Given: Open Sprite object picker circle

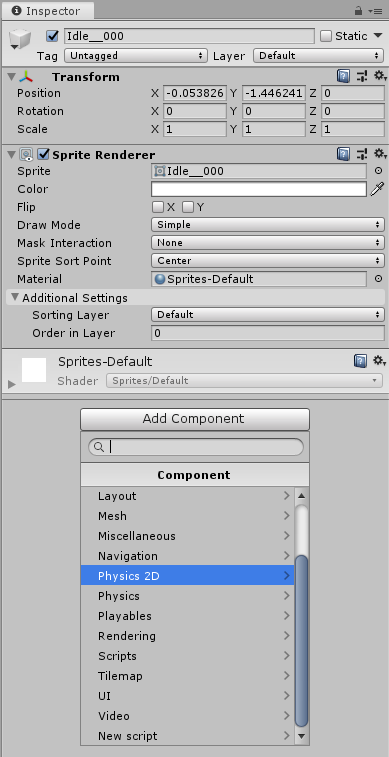Looking at the screenshot, I should pos(379,171).
